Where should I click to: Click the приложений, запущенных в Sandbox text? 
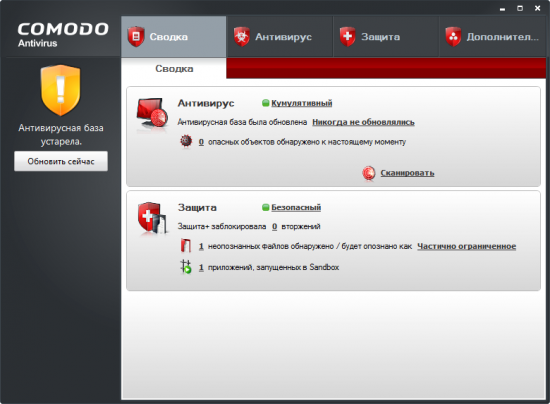point(274,268)
